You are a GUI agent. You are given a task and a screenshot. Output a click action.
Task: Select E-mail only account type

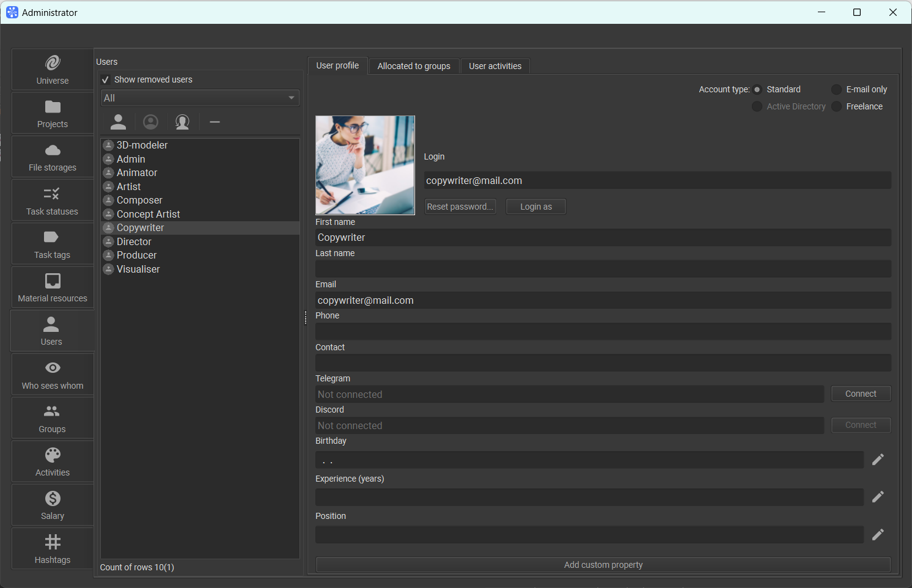click(837, 89)
